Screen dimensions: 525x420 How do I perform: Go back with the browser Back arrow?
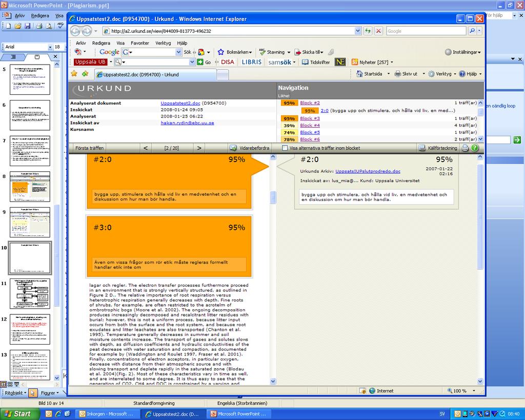click(x=75, y=31)
